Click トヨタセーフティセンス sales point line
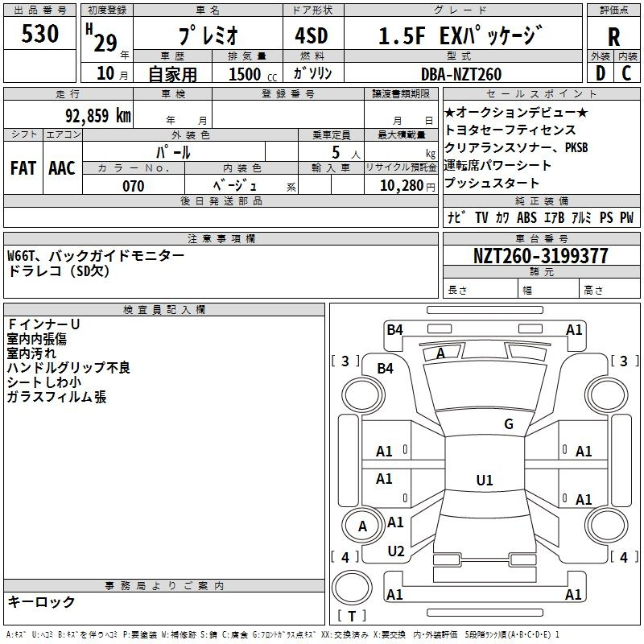 pyautogui.click(x=510, y=130)
